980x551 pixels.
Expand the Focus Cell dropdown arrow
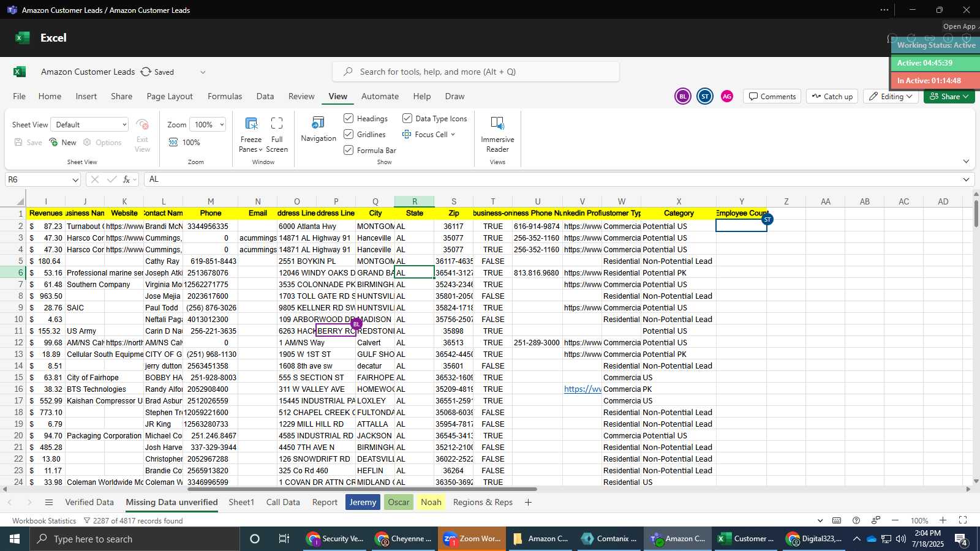[x=453, y=135]
